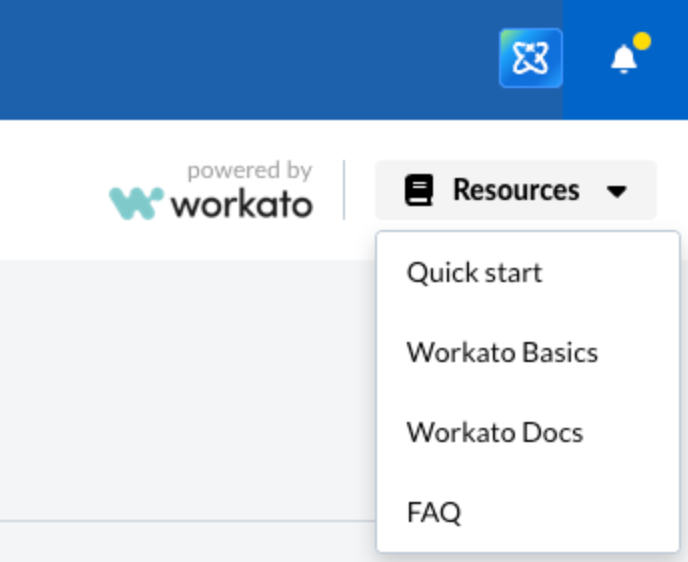Image resolution: width=688 pixels, height=562 pixels.
Task: Choose Workato Docs in the dropdown
Action: 494,433
